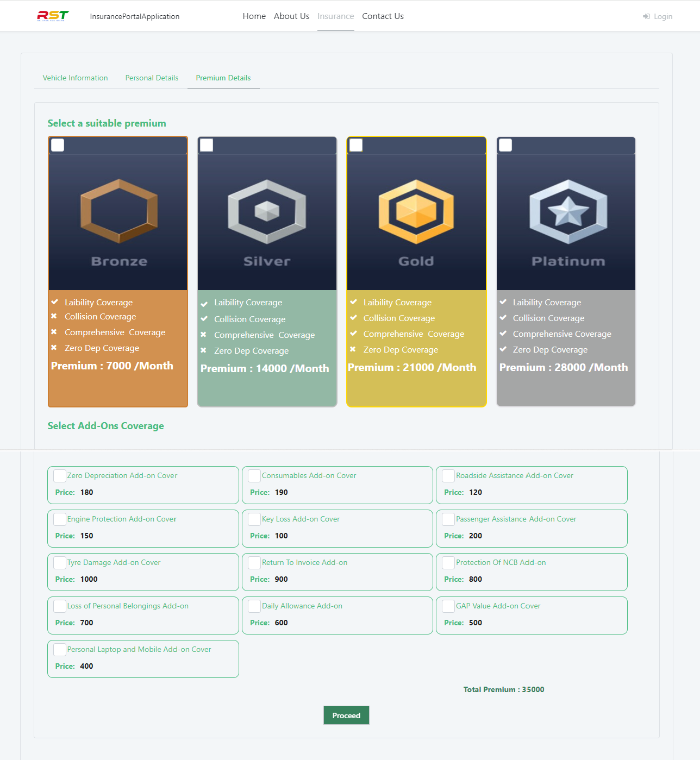The width and height of the screenshot is (700, 760).
Task: Click the Total Premium : 35000 text
Action: click(504, 689)
